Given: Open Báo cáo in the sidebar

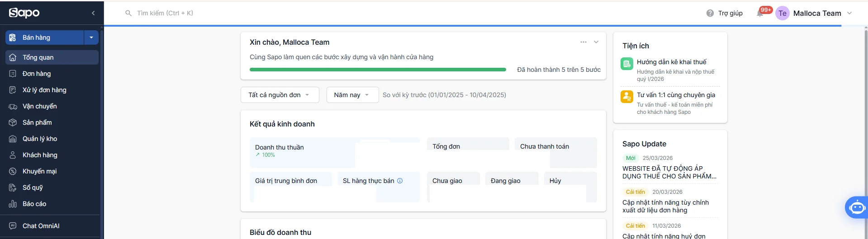Looking at the screenshot, I should tap(52, 204).
